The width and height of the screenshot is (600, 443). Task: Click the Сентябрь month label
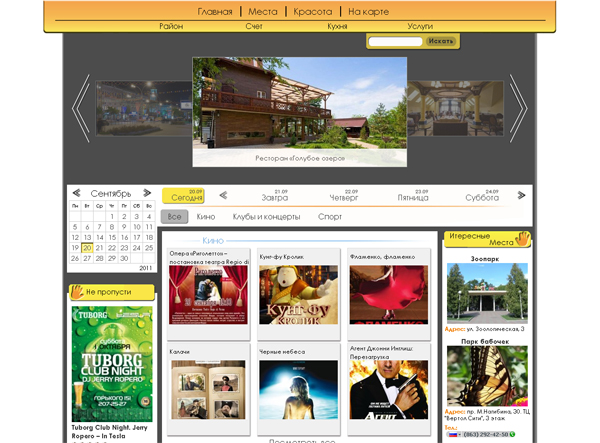(x=111, y=194)
